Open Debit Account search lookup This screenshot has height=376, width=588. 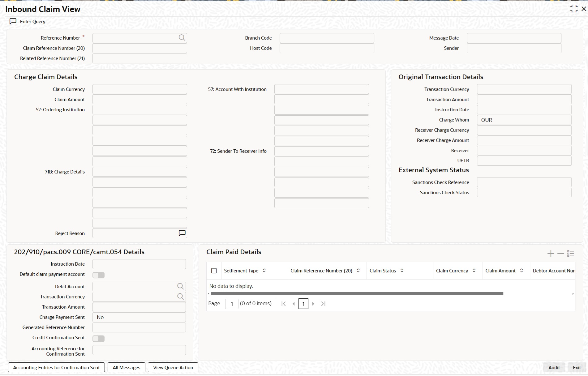(181, 286)
